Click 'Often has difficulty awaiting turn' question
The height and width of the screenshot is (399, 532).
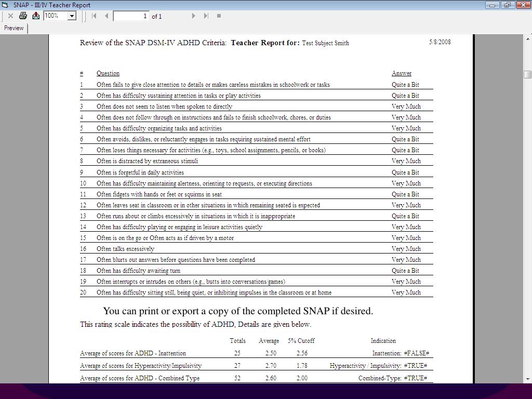138,270
